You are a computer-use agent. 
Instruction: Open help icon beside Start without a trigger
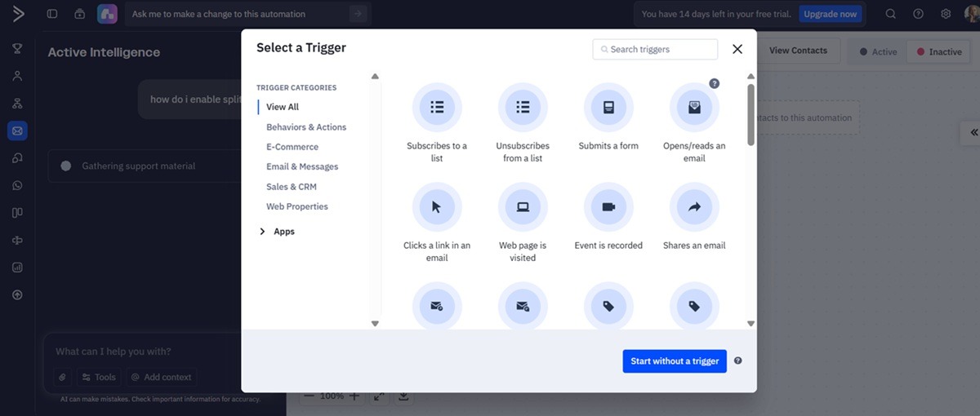click(738, 361)
